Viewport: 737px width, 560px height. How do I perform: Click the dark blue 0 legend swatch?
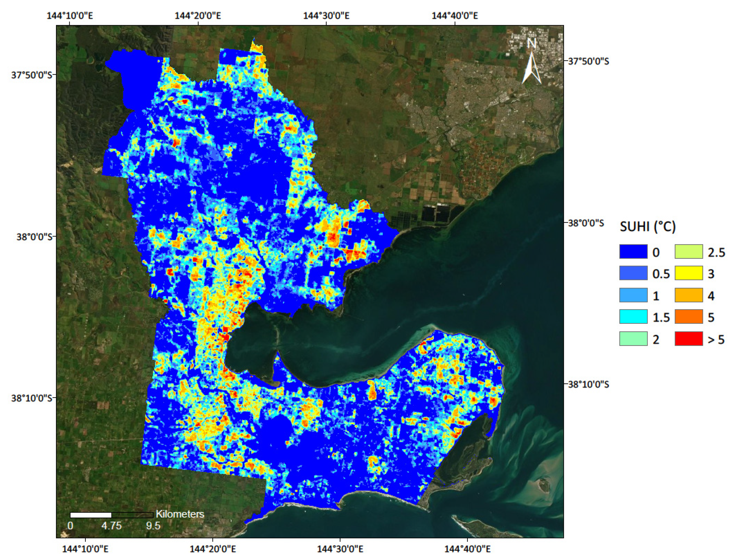633,252
